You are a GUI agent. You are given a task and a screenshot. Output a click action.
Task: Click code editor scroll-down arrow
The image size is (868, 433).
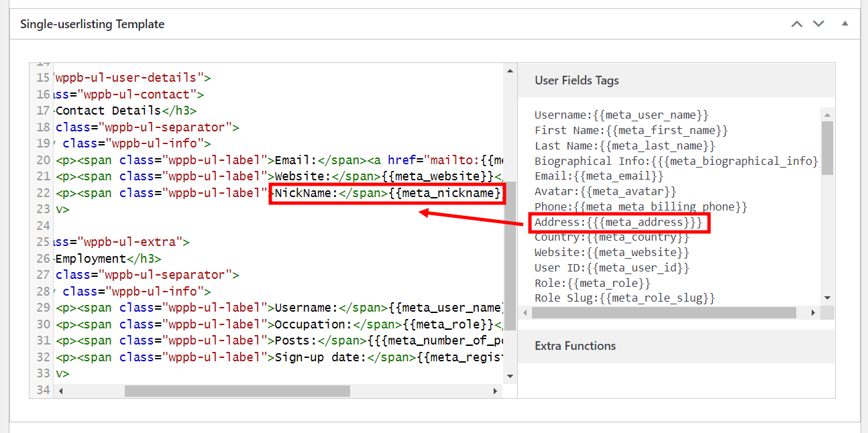point(510,376)
